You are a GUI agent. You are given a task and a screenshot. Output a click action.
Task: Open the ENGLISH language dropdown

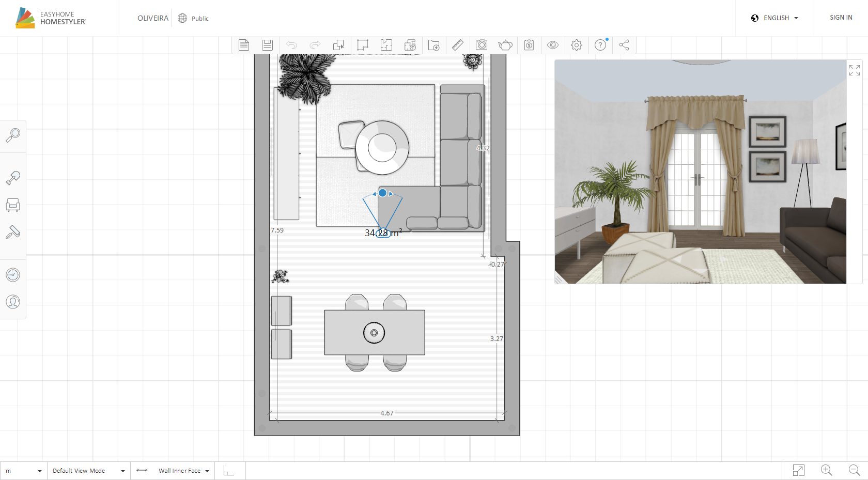[x=775, y=18]
